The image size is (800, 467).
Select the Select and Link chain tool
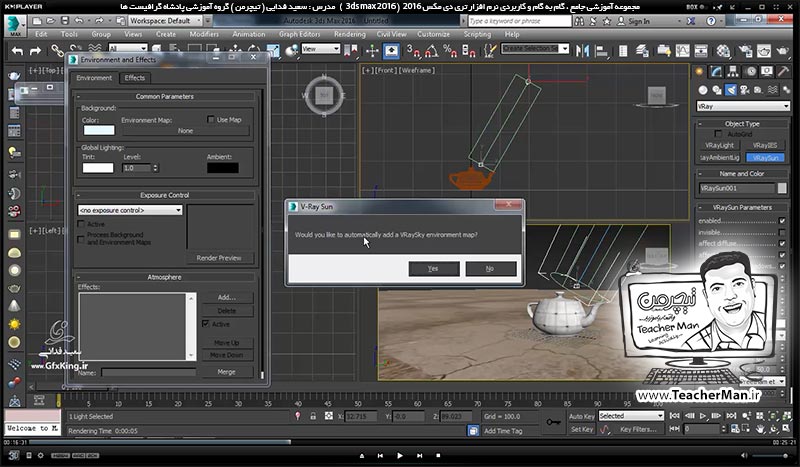click(57, 51)
